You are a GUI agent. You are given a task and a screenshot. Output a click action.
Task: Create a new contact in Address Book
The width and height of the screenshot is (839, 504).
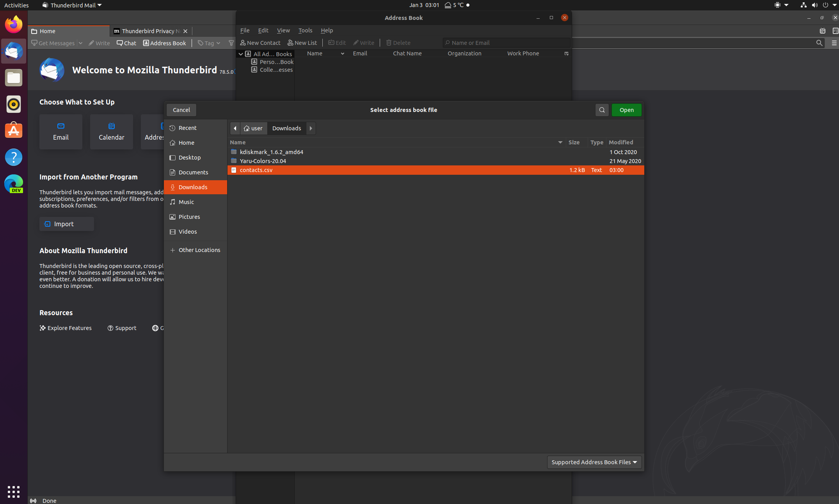point(260,43)
